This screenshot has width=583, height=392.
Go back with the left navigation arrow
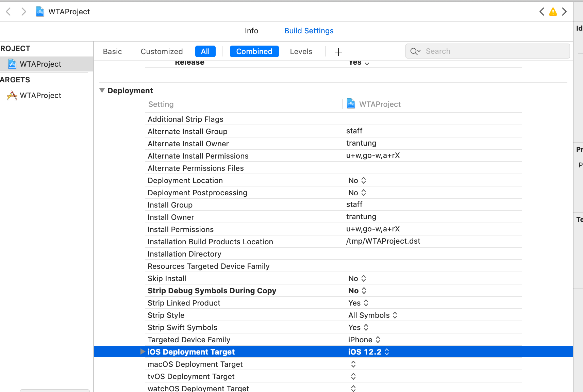coord(9,12)
